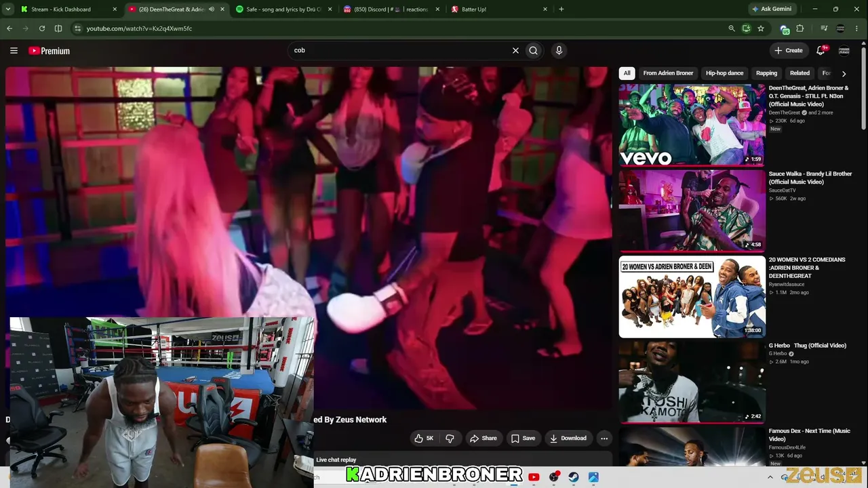View site information for youtube.com
This screenshot has width=868, height=488.
point(77,28)
